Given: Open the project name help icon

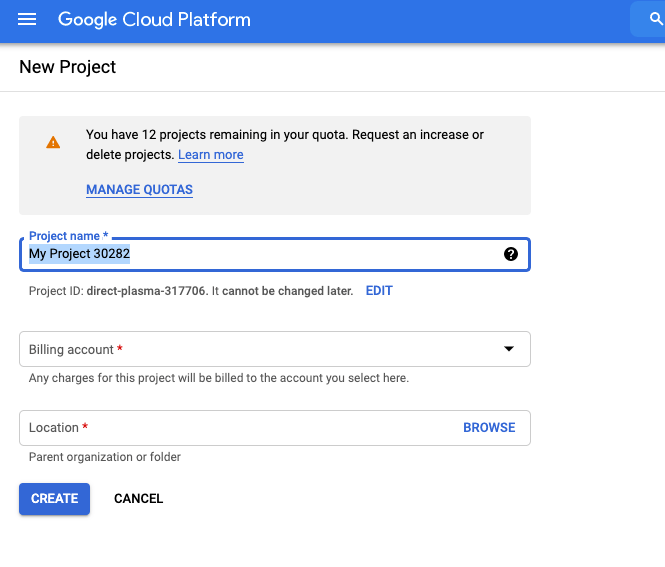Looking at the screenshot, I should click(x=511, y=254).
